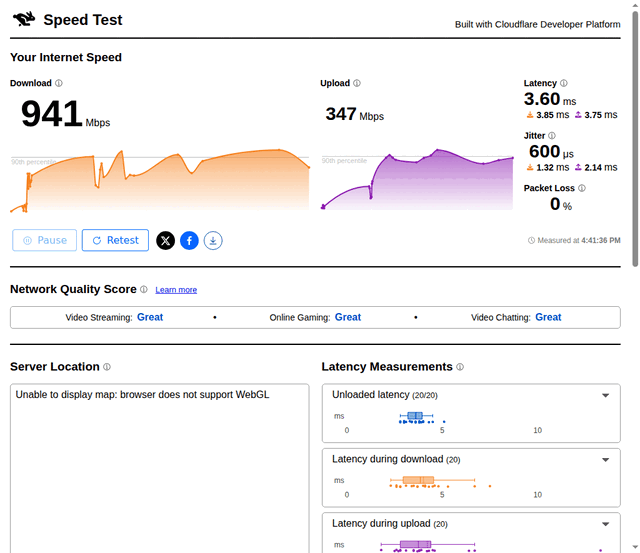Share results on Facebook
The width and height of the screenshot is (640, 553).
pyautogui.click(x=189, y=240)
